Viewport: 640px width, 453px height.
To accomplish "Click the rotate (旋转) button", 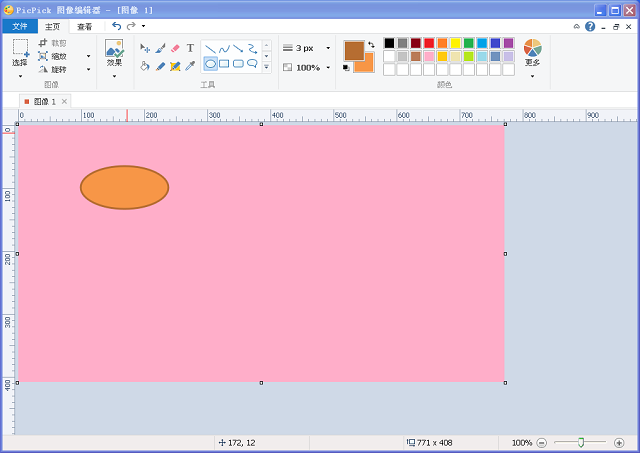I will 52,69.
